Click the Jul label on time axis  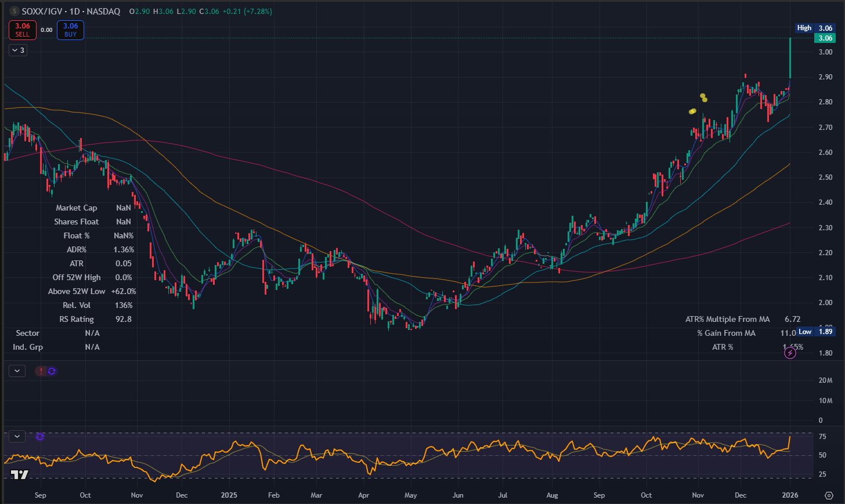[x=503, y=495]
